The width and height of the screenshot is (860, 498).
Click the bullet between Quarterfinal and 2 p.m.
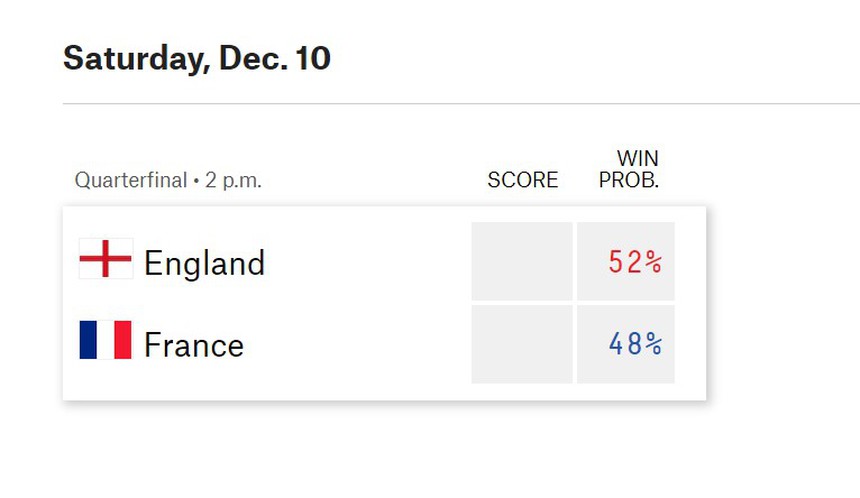(x=195, y=181)
